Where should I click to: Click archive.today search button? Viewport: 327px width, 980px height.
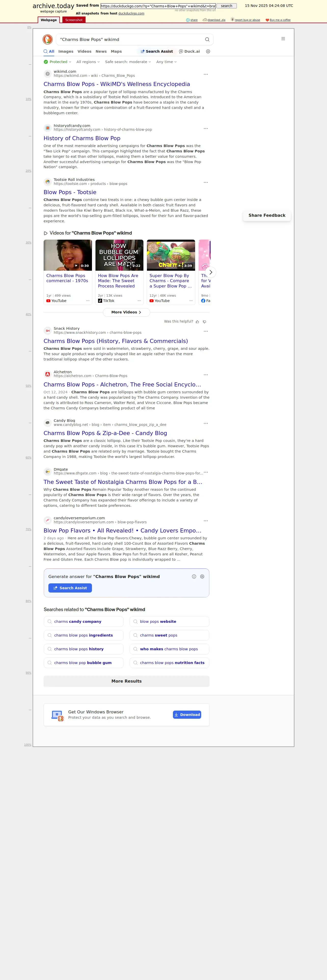coord(226,6)
